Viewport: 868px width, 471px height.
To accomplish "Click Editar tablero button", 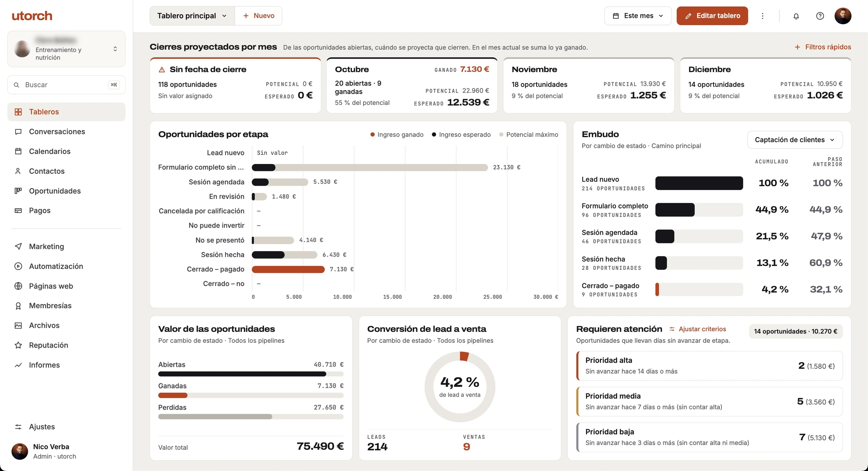I will point(712,16).
